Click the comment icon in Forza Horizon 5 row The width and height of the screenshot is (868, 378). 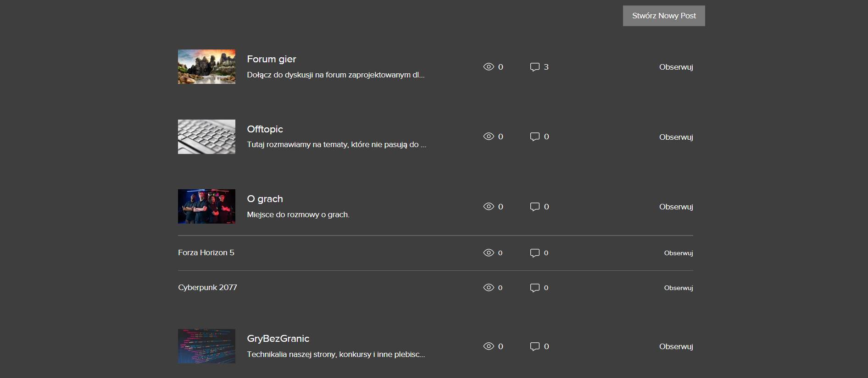[x=534, y=253]
